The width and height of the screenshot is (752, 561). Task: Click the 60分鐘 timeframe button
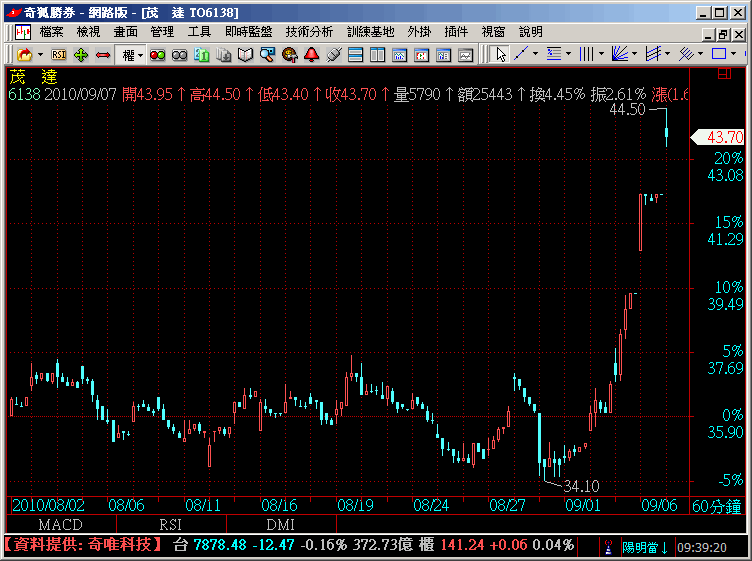[717, 505]
